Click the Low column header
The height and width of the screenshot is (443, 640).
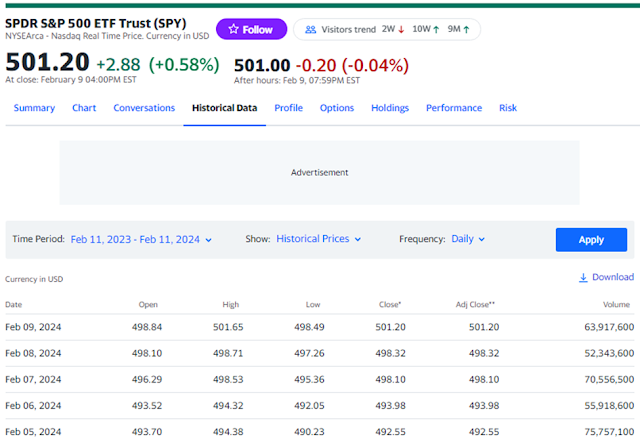[x=313, y=305]
